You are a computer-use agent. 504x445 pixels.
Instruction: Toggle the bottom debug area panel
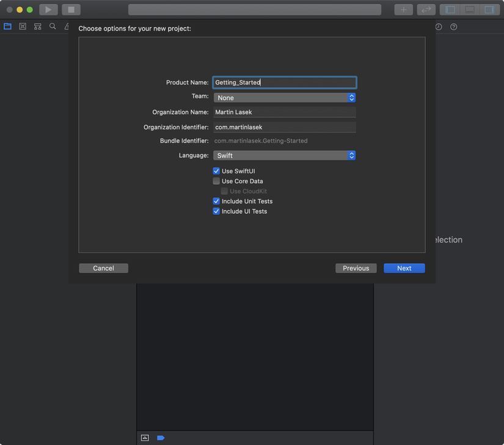(470, 10)
